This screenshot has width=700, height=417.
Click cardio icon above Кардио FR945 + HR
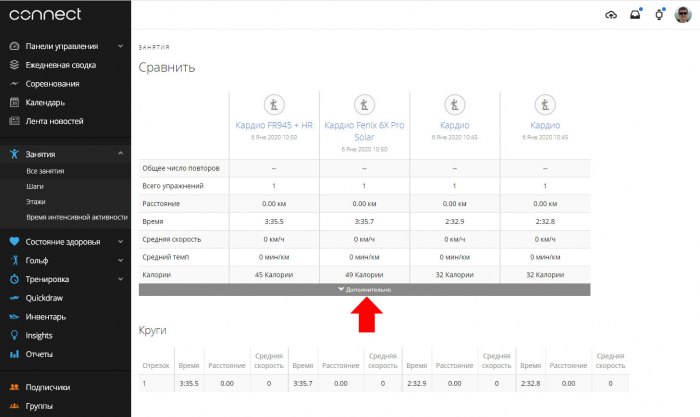click(x=274, y=105)
